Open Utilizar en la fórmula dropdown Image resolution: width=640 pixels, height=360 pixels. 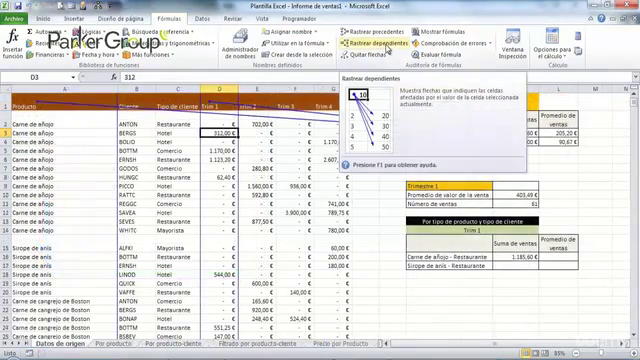pyautogui.click(x=296, y=43)
